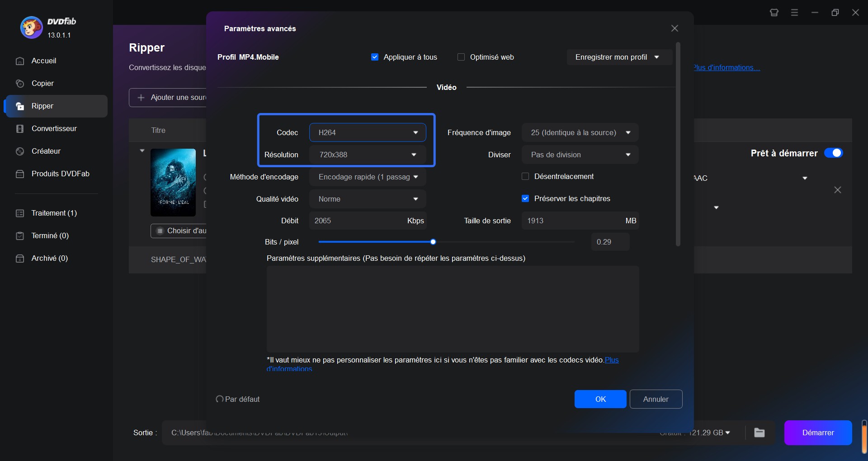This screenshot has height=461, width=868.
Task: Reset settings with Par défaut
Action: tap(238, 399)
